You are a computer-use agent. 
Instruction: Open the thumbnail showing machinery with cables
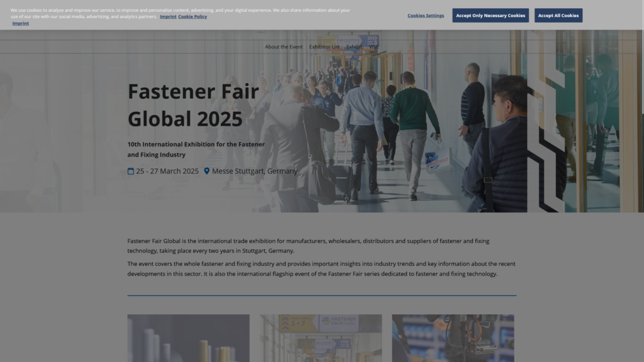[x=453, y=338]
